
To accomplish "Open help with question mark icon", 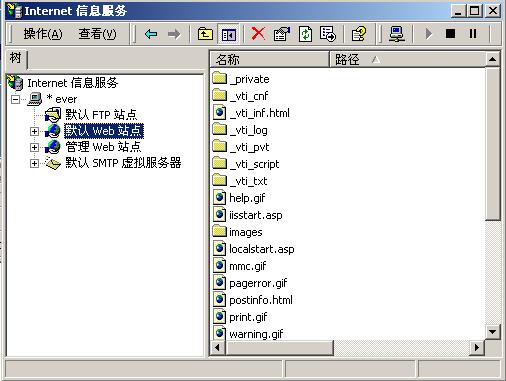I will (359, 34).
